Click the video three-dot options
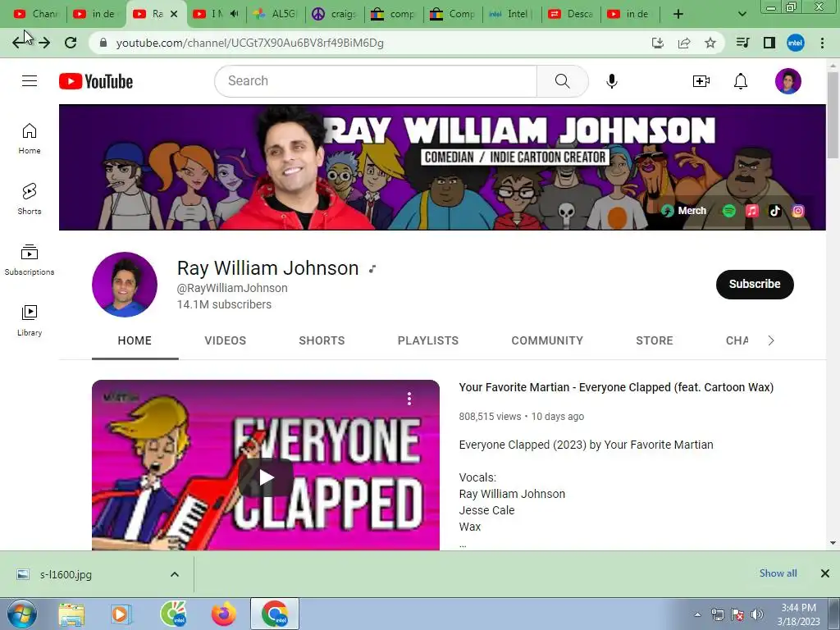Screen dimensions: 840x630 click(409, 399)
